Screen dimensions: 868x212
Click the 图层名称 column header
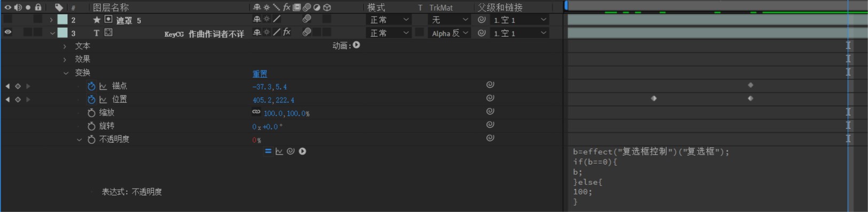(111, 7)
